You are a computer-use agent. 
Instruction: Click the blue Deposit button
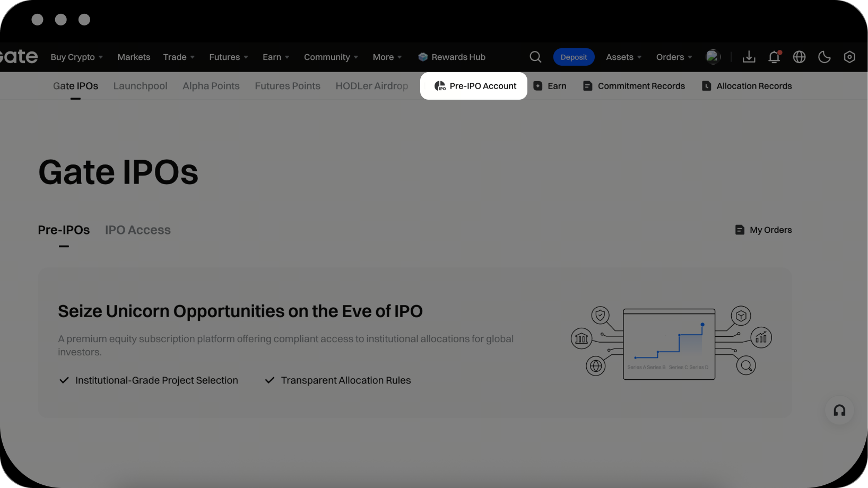tap(574, 57)
